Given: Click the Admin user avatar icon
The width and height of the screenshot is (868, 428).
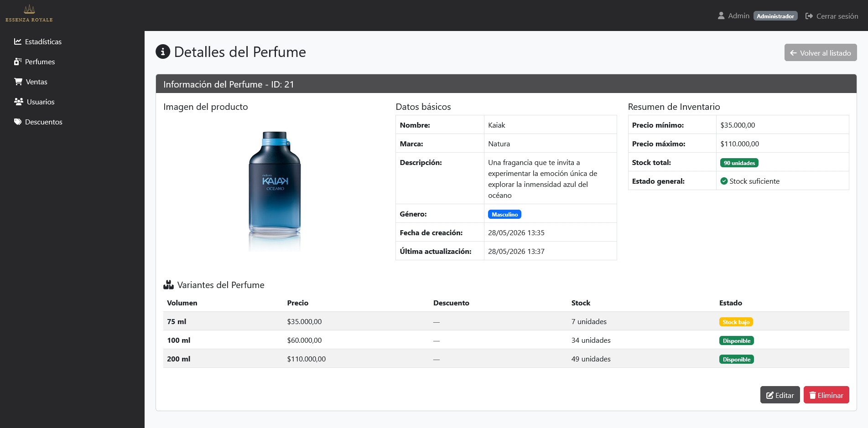Looking at the screenshot, I should tap(721, 15).
